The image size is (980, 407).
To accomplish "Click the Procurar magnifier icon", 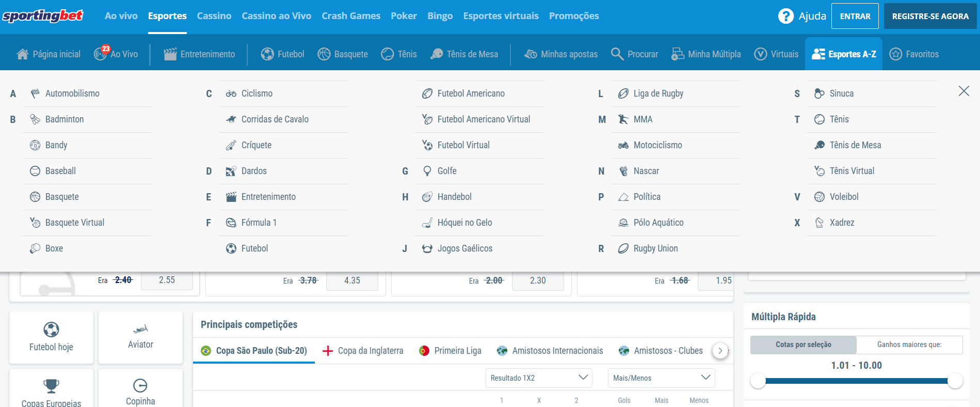I will click(x=617, y=54).
